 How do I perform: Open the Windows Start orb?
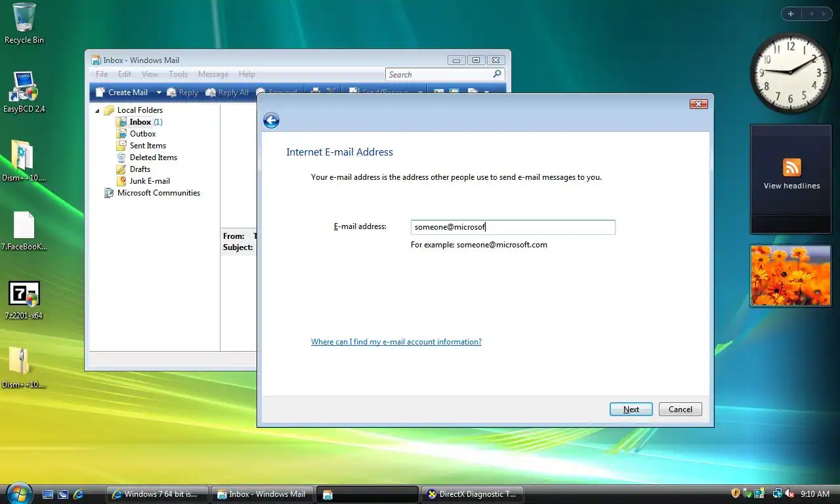point(18,493)
